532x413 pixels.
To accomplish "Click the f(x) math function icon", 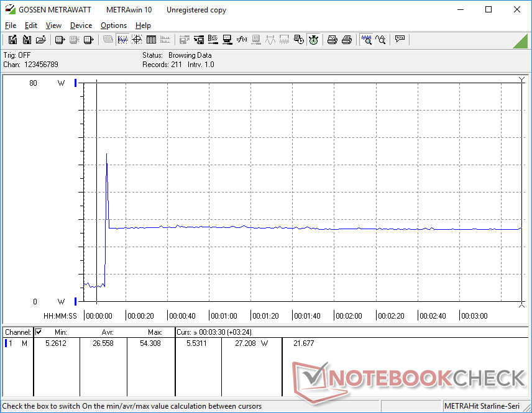I will 242,40.
